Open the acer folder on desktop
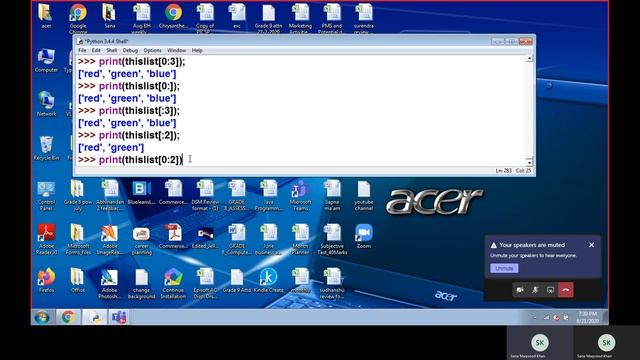 (x=46, y=16)
